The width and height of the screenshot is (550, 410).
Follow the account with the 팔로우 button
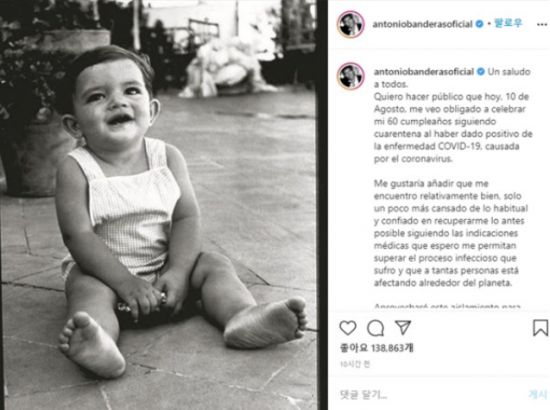coord(508,23)
